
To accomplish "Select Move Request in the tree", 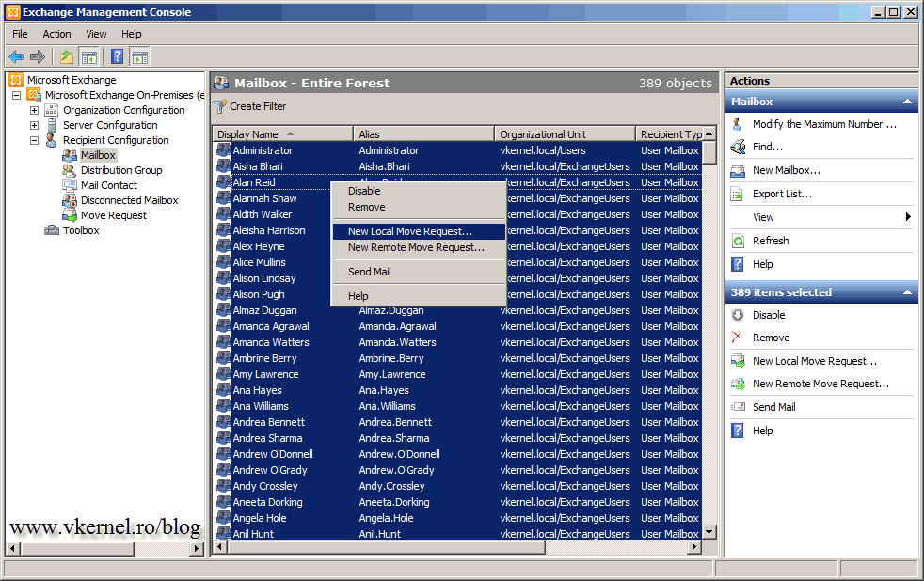I will (x=114, y=215).
